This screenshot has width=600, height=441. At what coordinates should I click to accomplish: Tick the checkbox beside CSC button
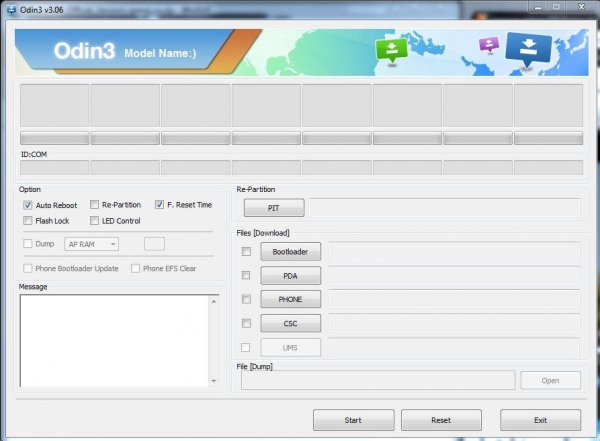coord(246,323)
